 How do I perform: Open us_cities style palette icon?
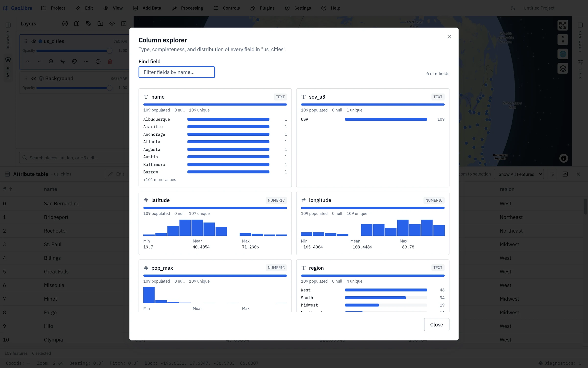click(x=74, y=62)
